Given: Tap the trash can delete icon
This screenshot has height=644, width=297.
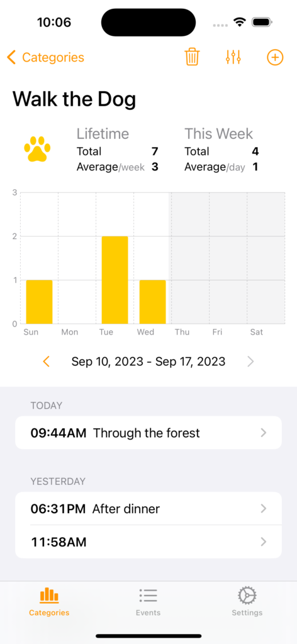Looking at the screenshot, I should (192, 57).
